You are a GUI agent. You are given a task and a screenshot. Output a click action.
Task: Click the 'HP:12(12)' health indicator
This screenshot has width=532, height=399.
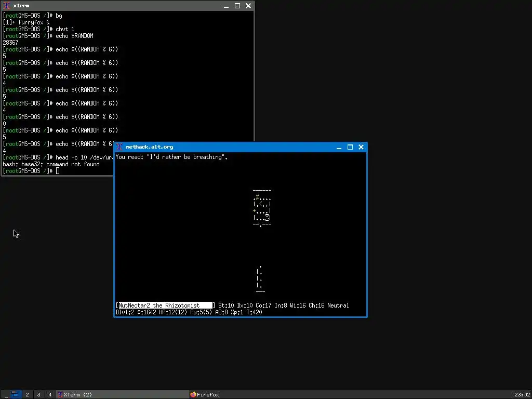click(x=173, y=312)
